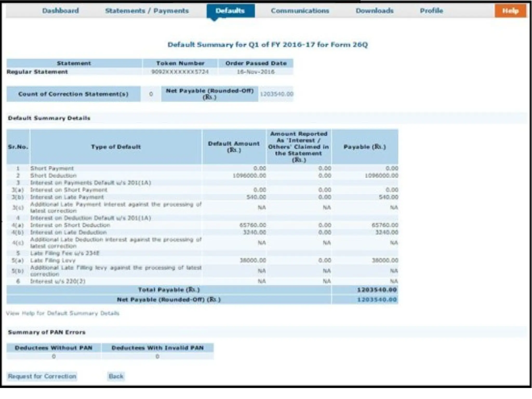Click Request for Correction button
Image resolution: width=532 pixels, height=399 pixels.
click(42, 376)
